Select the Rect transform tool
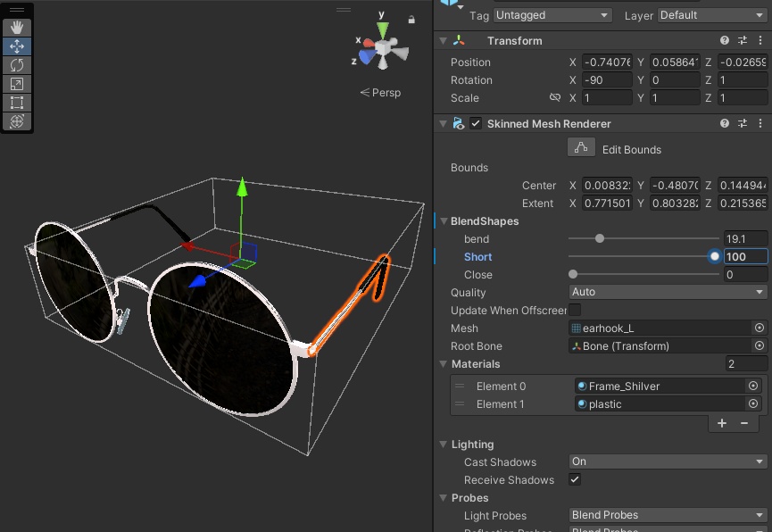772x532 pixels. [17, 103]
